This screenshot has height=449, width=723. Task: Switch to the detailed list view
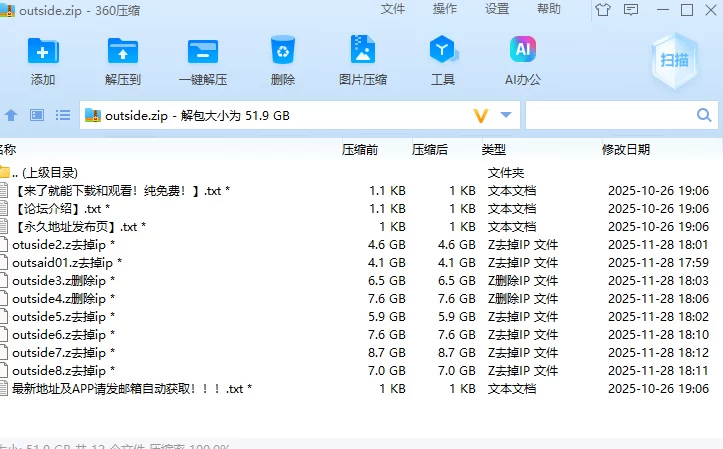[62, 116]
